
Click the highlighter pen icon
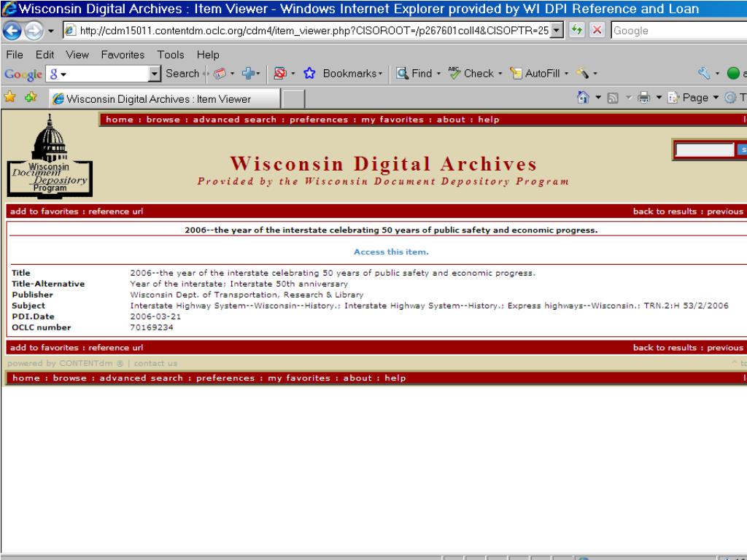pos(583,74)
